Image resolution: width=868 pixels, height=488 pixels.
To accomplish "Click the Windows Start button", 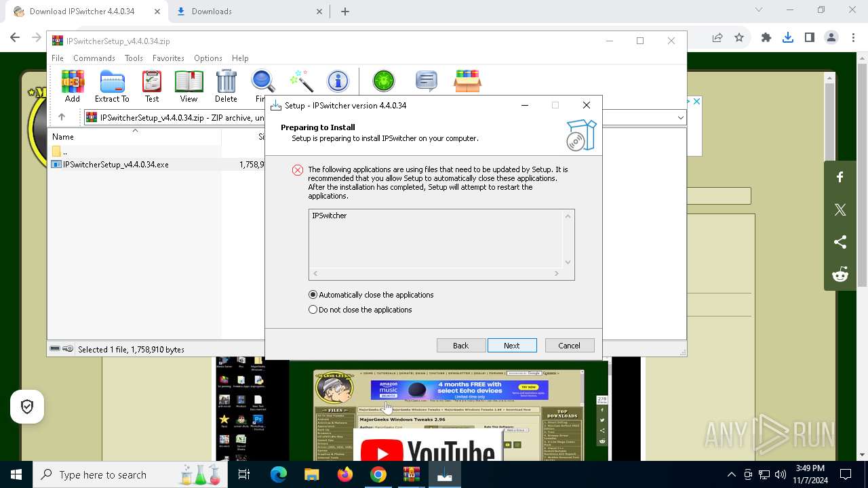I will coord(16,474).
